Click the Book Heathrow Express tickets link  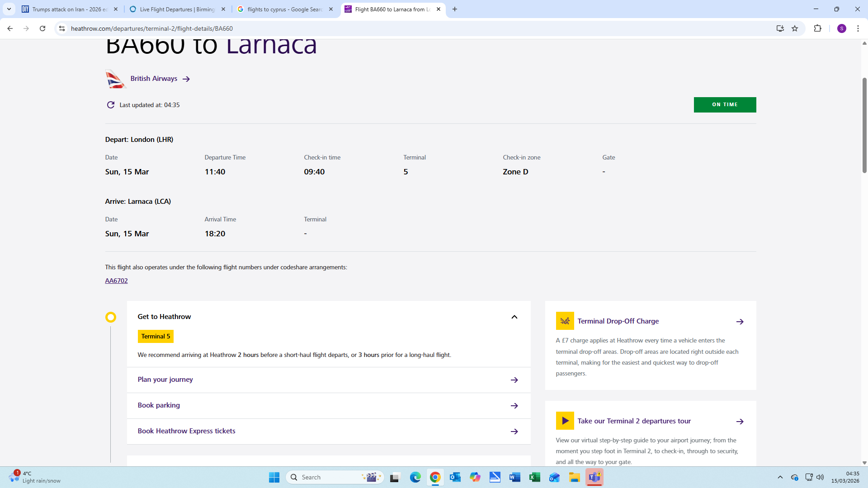click(186, 431)
